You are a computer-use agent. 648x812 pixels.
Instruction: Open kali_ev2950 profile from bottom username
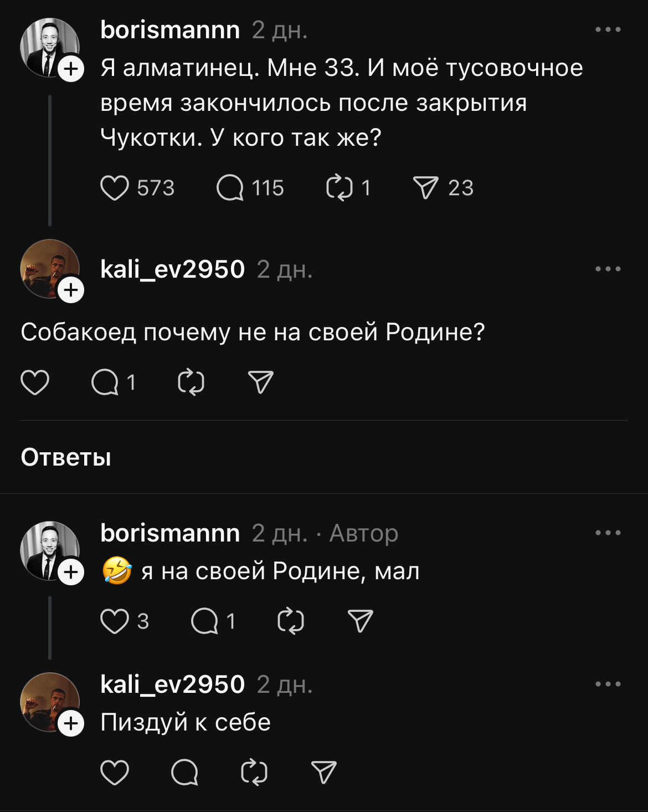coord(172,685)
